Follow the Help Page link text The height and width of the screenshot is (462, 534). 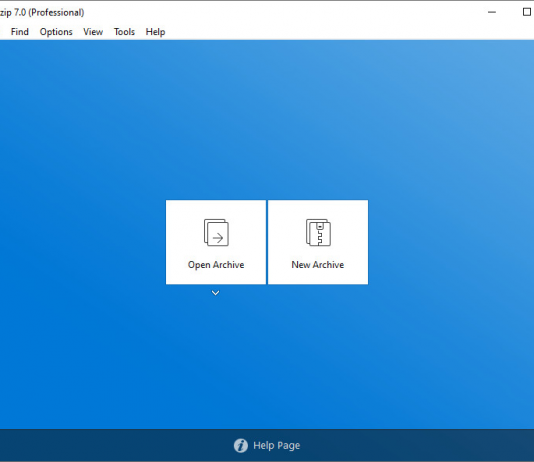click(277, 445)
